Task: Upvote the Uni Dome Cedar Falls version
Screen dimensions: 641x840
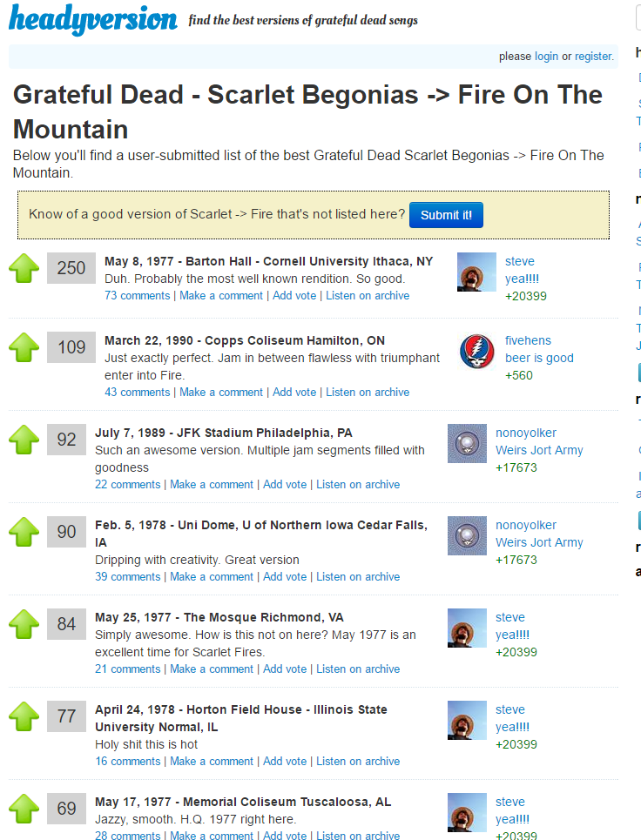Action: (24, 532)
